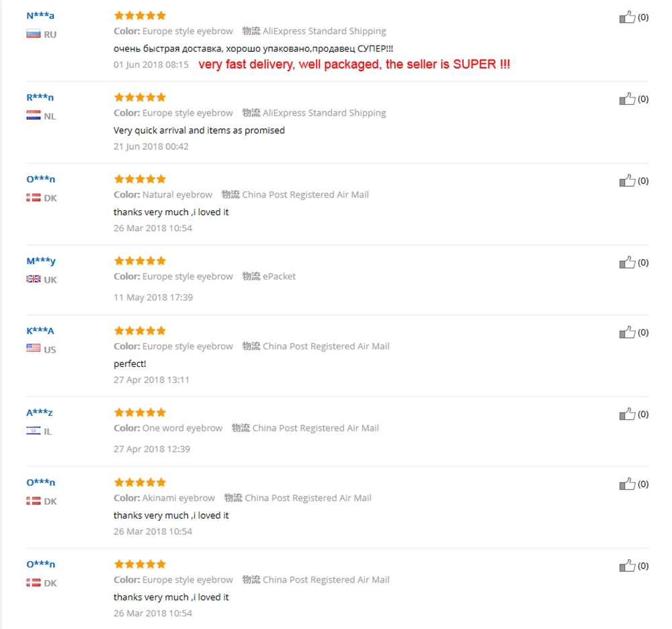Open reviewer K***A's profile
The height and width of the screenshot is (629, 672).
point(40,331)
